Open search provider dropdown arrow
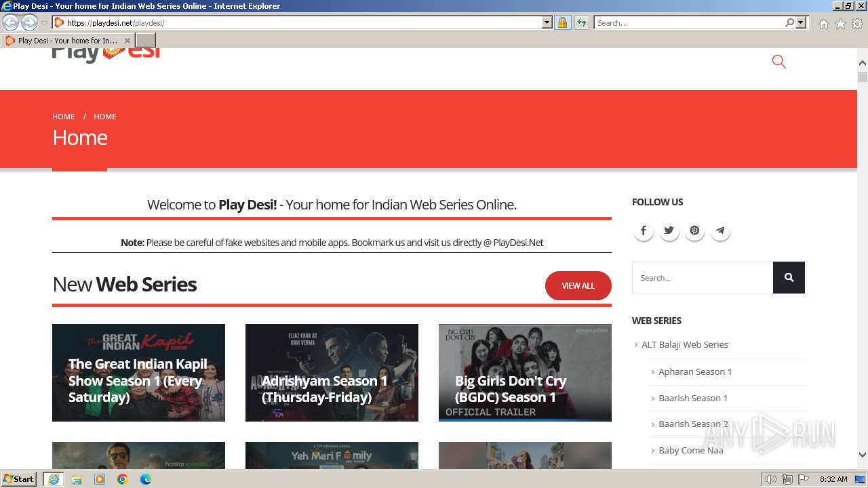 click(x=801, y=22)
